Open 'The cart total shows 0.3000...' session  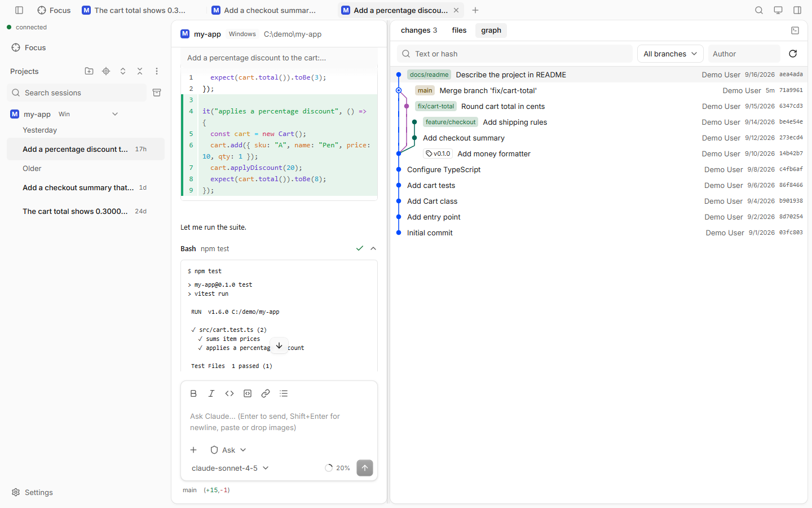pos(86,211)
